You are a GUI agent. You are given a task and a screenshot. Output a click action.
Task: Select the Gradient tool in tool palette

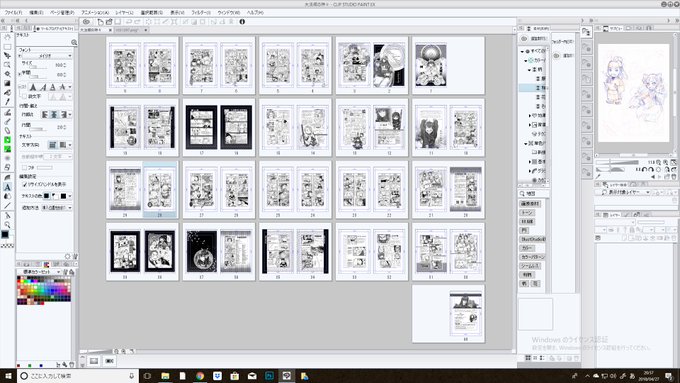click(7, 83)
